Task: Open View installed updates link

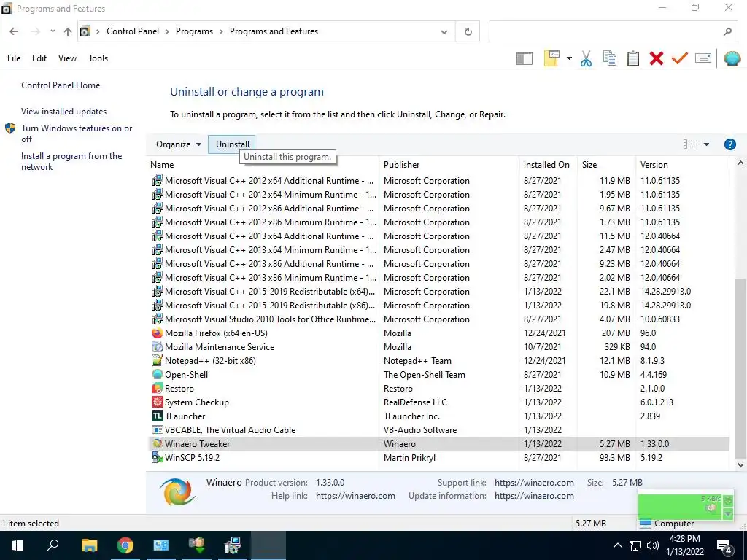Action: click(x=64, y=112)
